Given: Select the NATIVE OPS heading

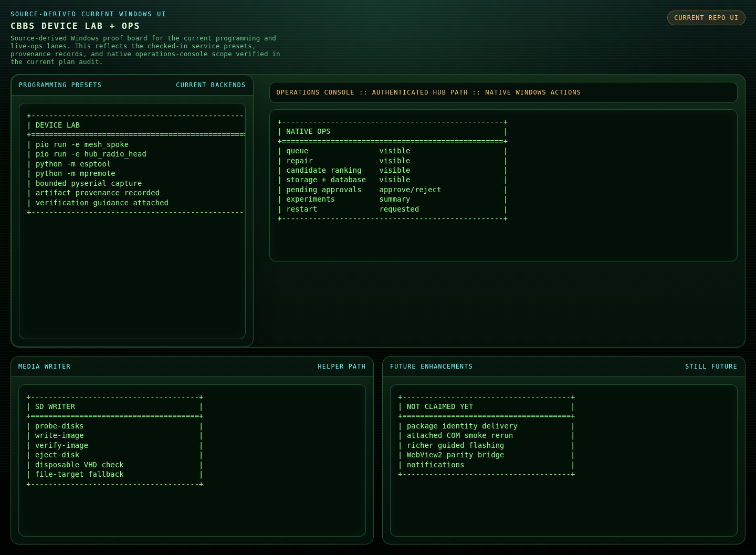Looking at the screenshot, I should [308, 131].
